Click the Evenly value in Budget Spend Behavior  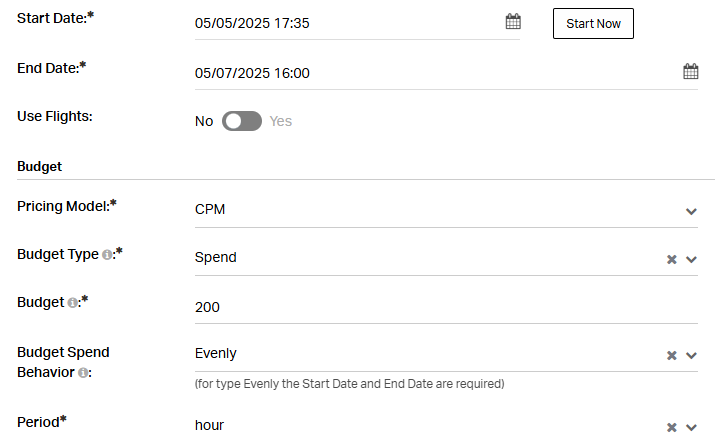[x=216, y=354]
